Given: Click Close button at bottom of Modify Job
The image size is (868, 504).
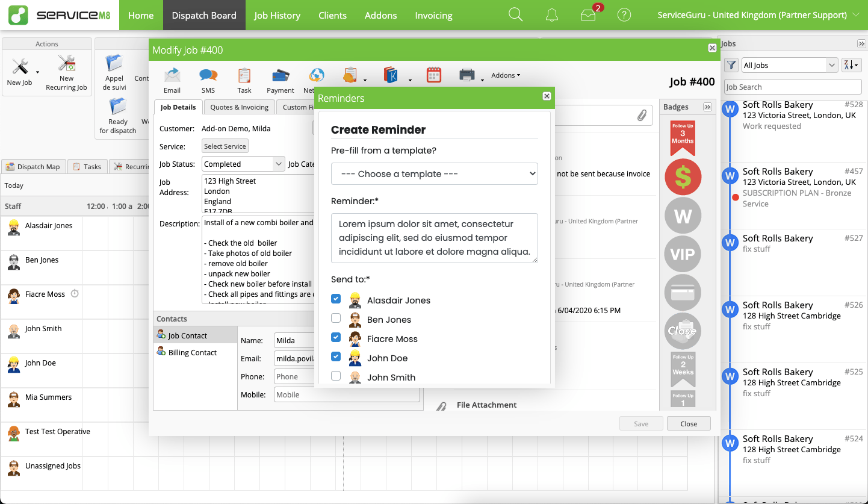Looking at the screenshot, I should (x=689, y=423).
